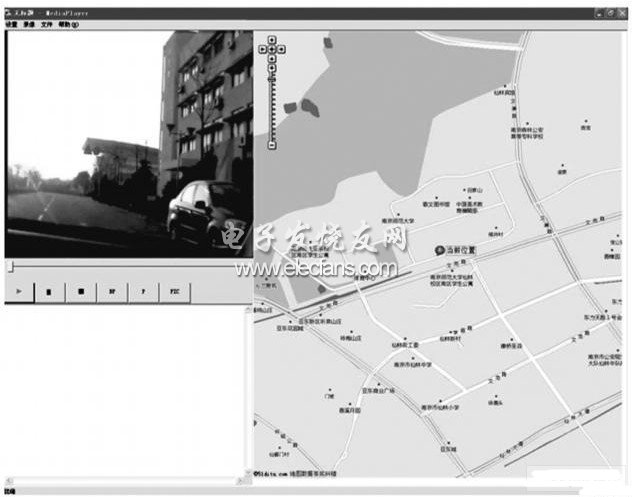
Task: Open the Help (帮助) menu
Action: pyautogui.click(x=67, y=23)
